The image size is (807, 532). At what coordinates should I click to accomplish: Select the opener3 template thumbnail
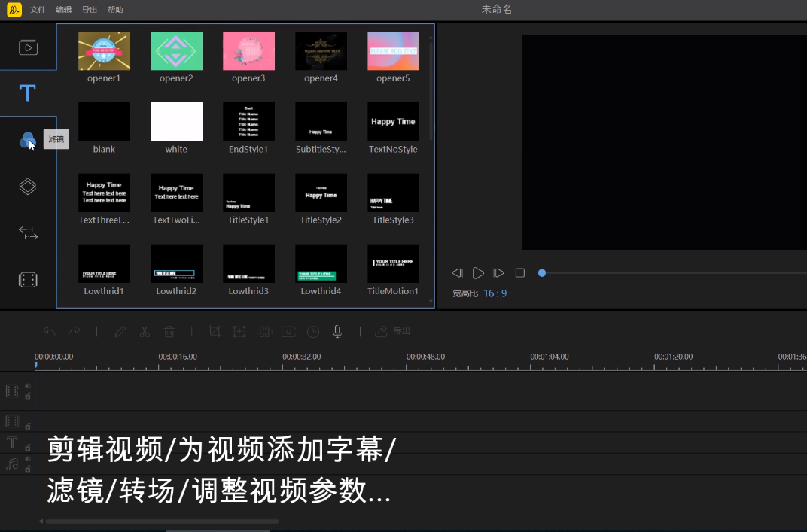point(248,51)
